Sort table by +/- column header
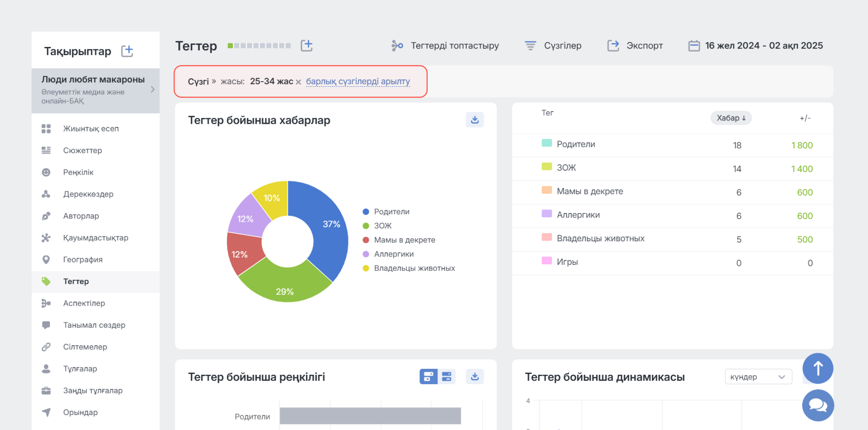 pos(805,118)
